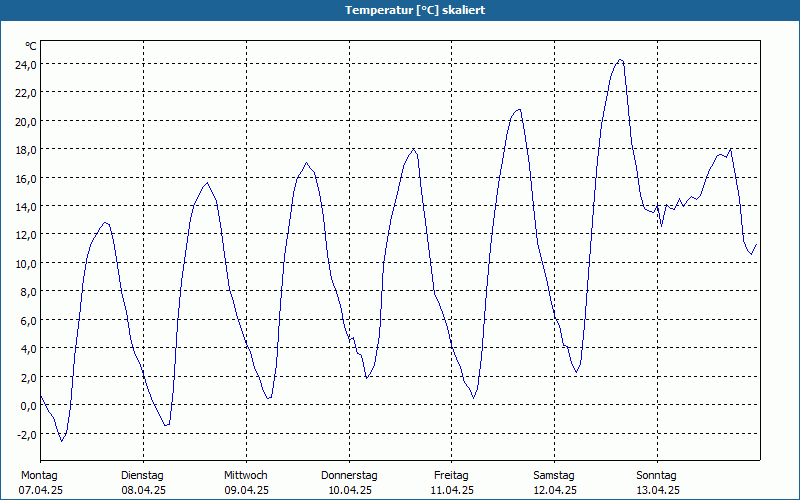
Task: Click the 24,0 y-axis label
Action: [x=26, y=64]
